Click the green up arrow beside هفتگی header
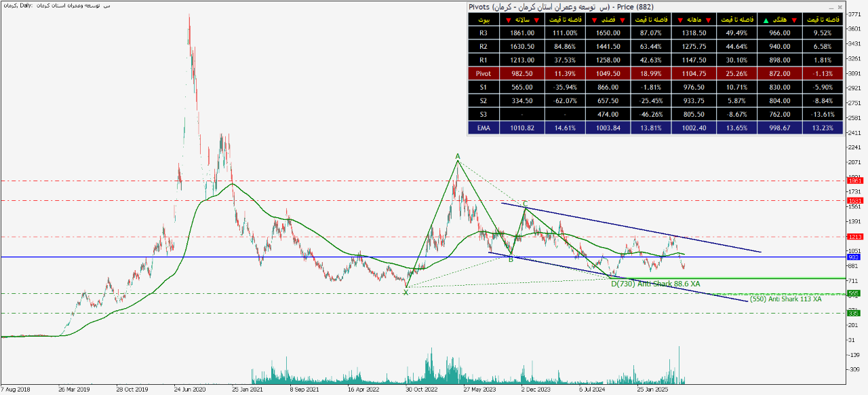 (766, 20)
